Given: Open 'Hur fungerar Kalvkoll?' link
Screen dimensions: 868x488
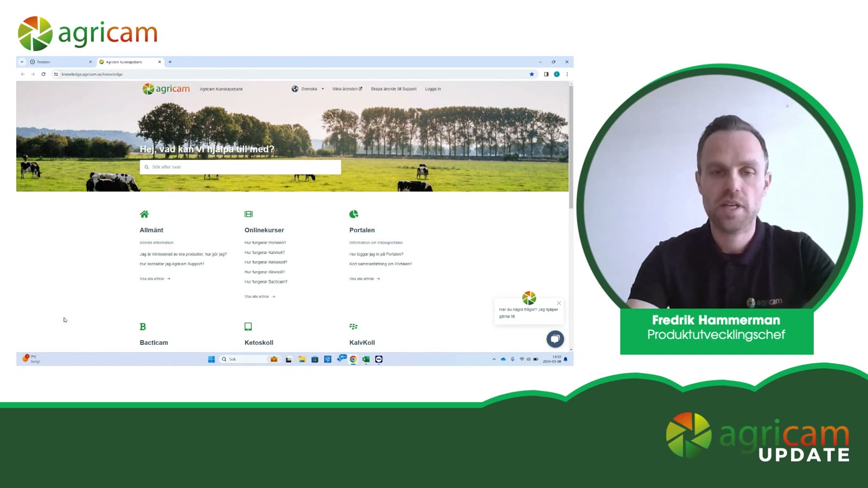Looking at the screenshot, I should 265,253.
